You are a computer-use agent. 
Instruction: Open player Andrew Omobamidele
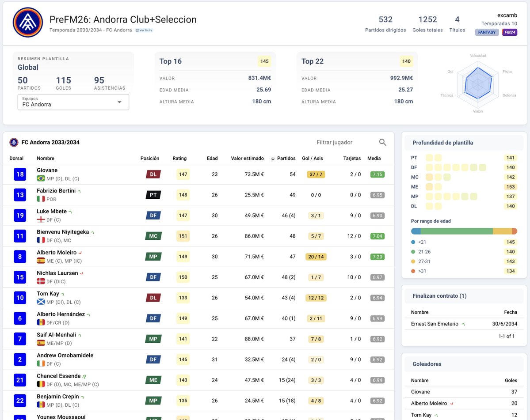point(65,356)
